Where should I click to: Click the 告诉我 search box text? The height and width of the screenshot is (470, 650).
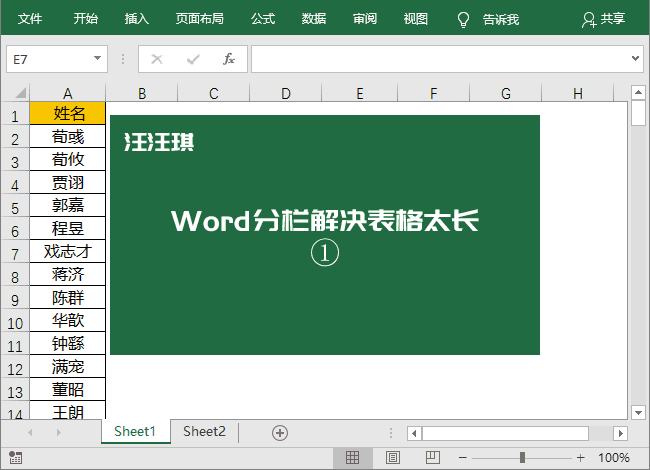(501, 19)
